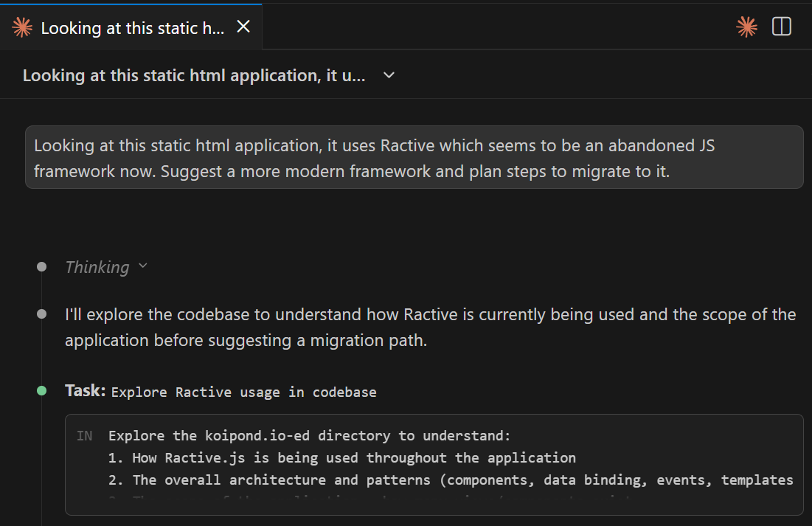
Task: Click the 'Thinking' label to expand reasoning
Action: 97,267
